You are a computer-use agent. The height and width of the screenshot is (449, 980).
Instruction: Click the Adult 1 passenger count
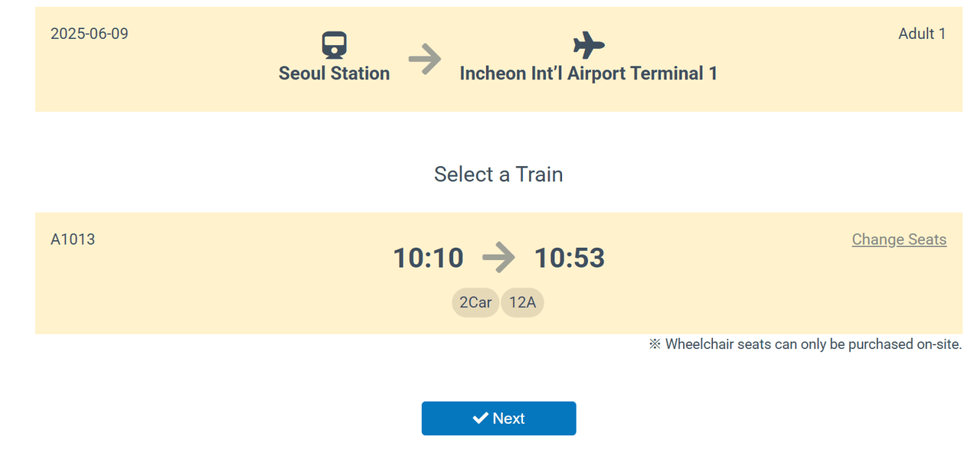pyautogui.click(x=922, y=34)
